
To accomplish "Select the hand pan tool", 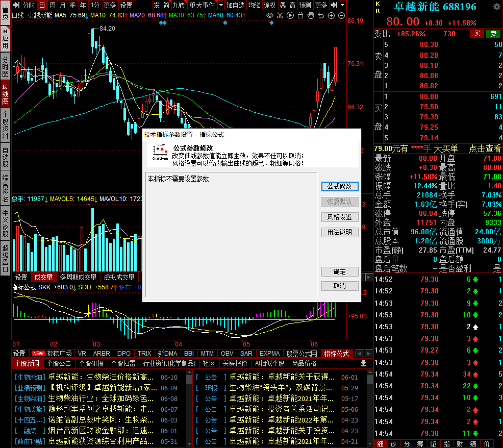I will [311, 15].
